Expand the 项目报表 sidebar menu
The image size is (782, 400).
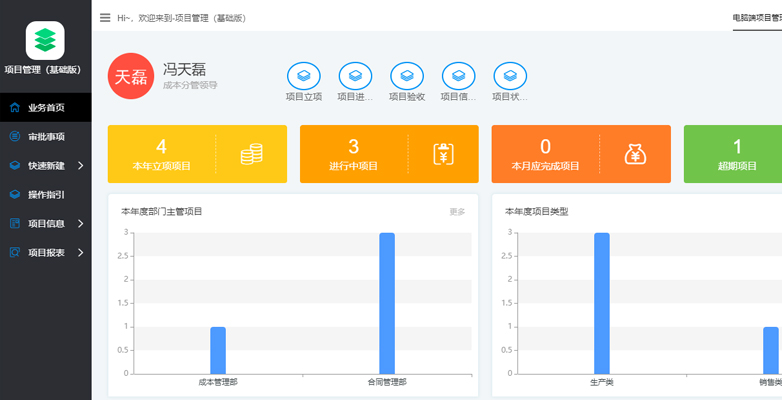(46, 252)
